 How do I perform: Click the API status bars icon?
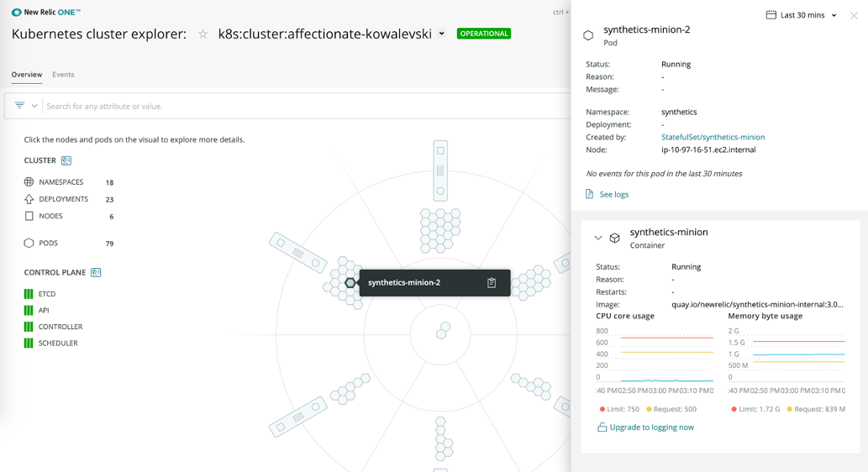coord(29,311)
